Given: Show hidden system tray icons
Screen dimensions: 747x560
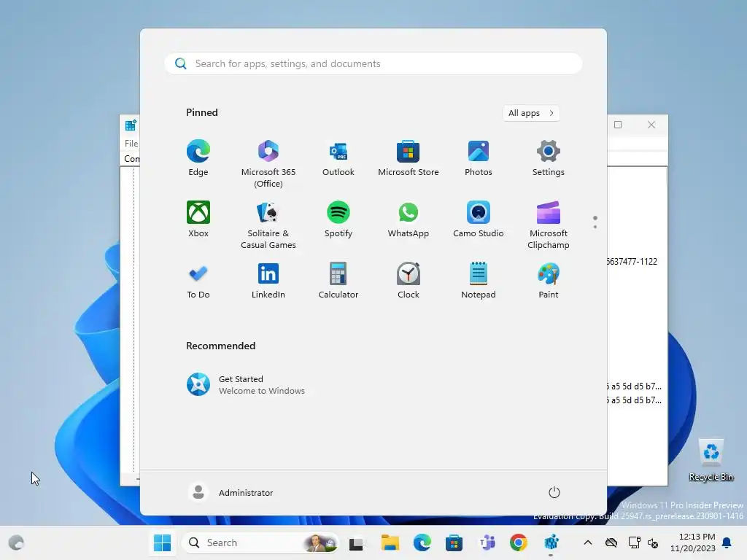Looking at the screenshot, I should point(588,542).
